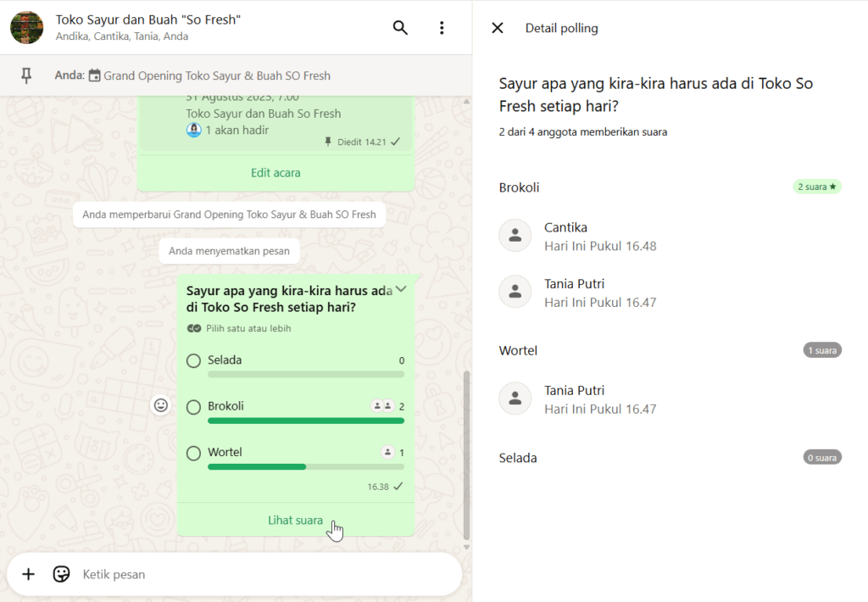Open group info from chat title
The image size is (868, 602).
pos(148,20)
